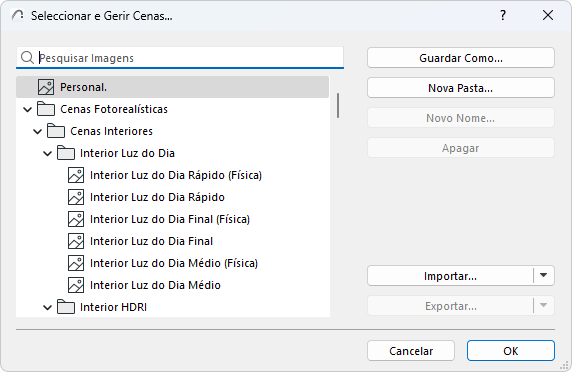Click the Importar... button
572x372 pixels.
[450, 276]
